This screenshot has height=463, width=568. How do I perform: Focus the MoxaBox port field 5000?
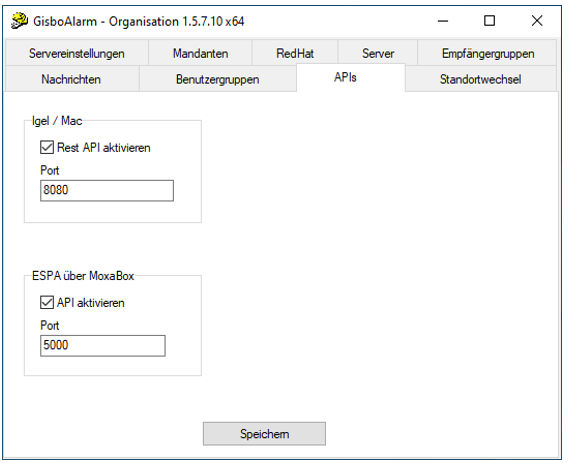click(x=103, y=346)
